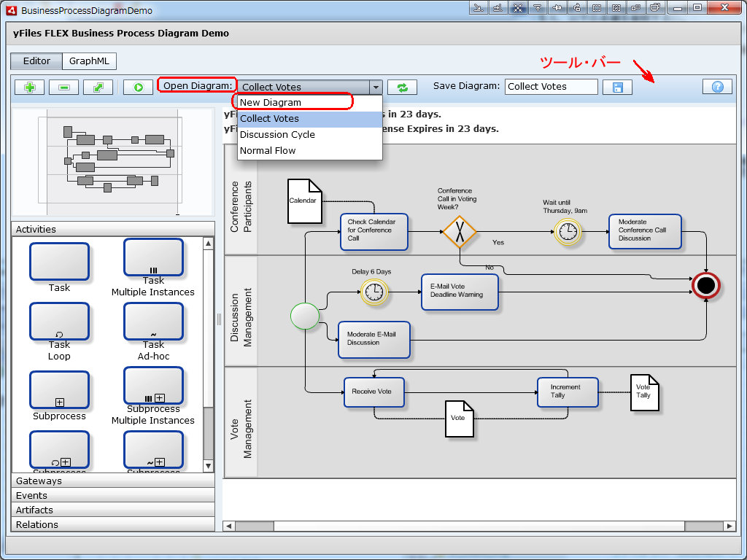Choose the Task Loop palette item
The width and height of the screenshot is (747, 560).
60,322
